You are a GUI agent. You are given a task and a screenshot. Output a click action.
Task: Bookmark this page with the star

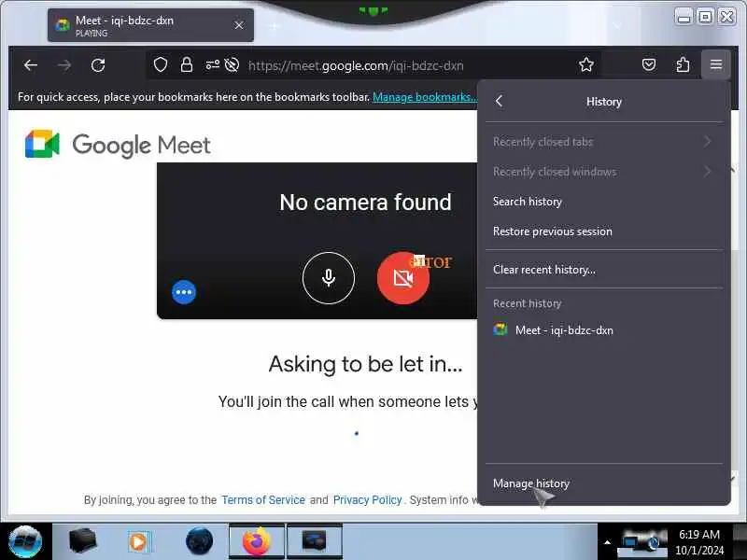[x=586, y=64]
